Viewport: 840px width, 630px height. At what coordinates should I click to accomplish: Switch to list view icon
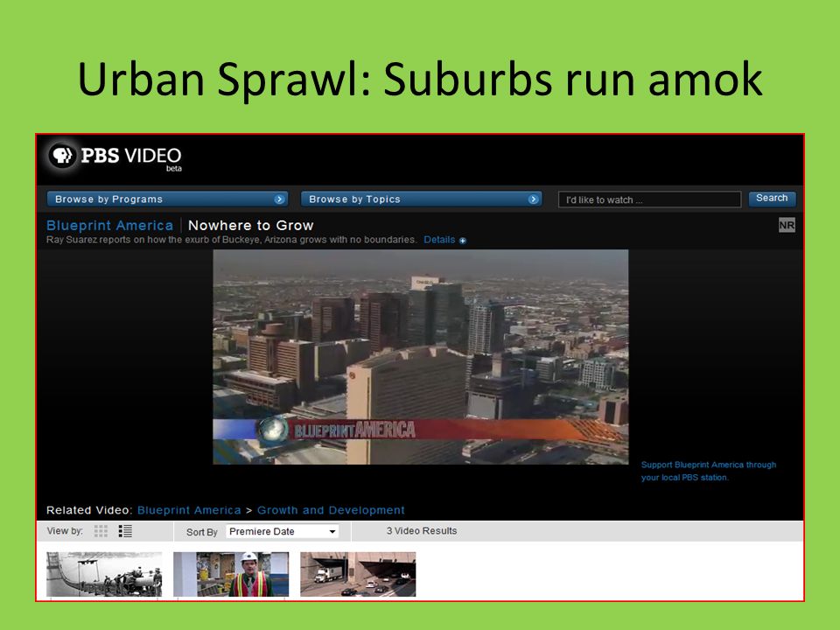point(125,531)
